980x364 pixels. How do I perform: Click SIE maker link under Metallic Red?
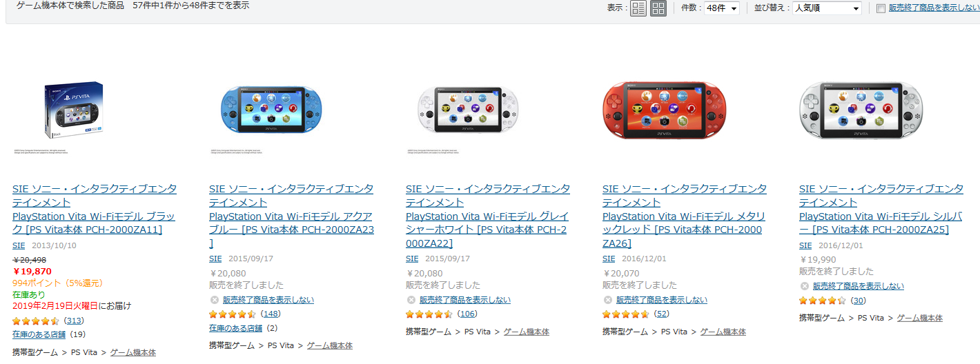(x=609, y=259)
